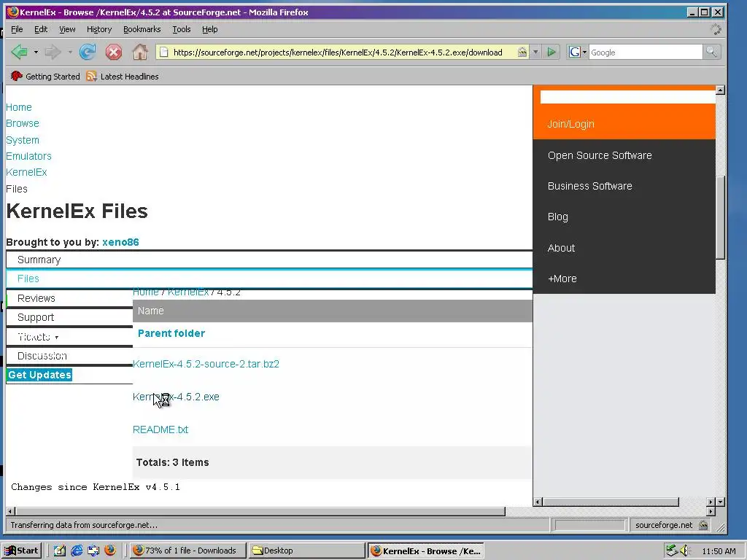Click the right panel vertical scrollbar
The width and height of the screenshot is (747, 560).
click(720, 218)
